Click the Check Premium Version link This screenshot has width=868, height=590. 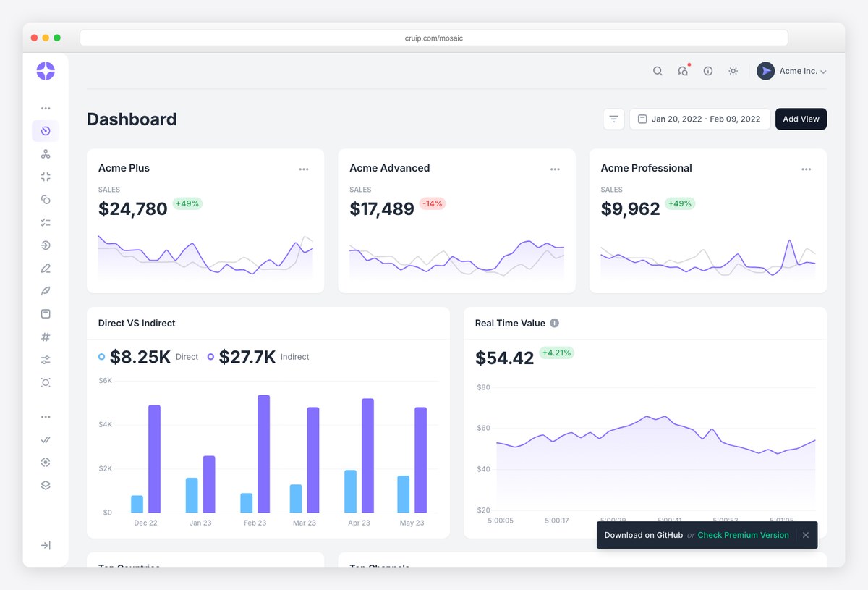coord(744,535)
